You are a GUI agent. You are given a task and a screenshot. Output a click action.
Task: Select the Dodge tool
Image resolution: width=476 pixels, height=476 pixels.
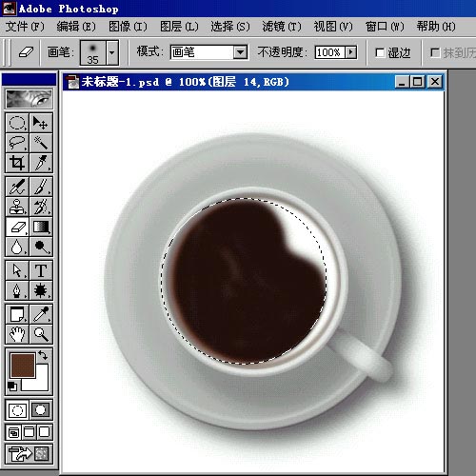point(41,247)
